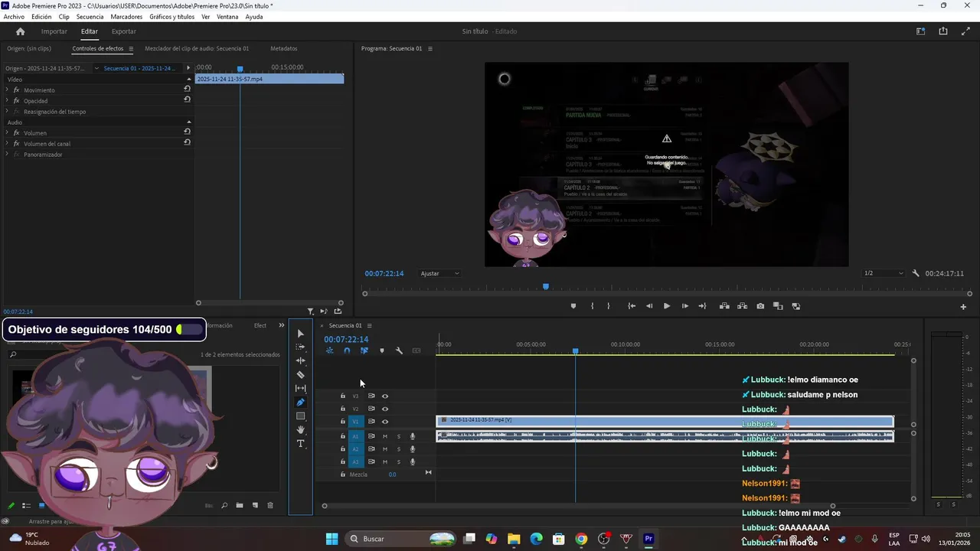Image resolution: width=980 pixels, height=551 pixels.
Task: Expand Reasignación del tiempo properties
Action: pyautogui.click(x=7, y=112)
